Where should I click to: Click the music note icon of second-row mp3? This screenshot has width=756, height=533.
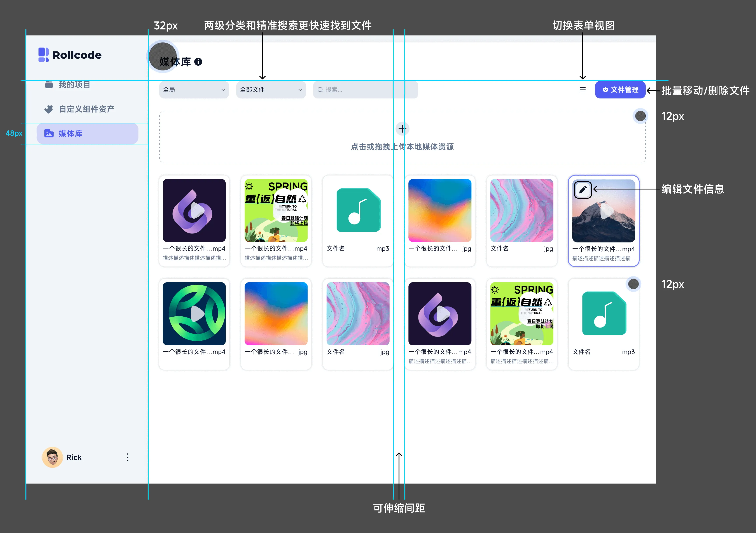coord(604,313)
